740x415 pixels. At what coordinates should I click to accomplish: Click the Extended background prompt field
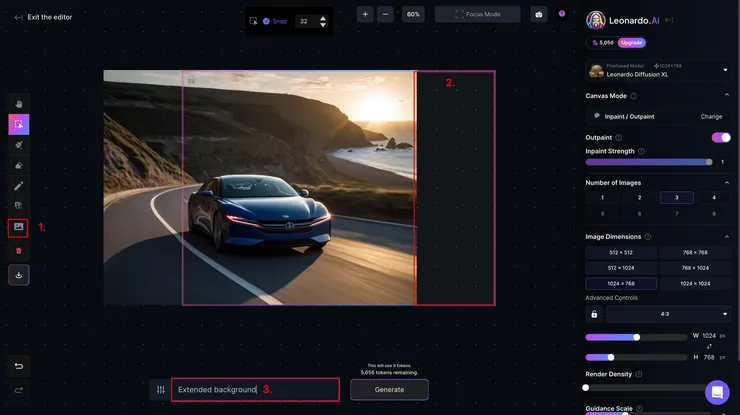tap(255, 390)
